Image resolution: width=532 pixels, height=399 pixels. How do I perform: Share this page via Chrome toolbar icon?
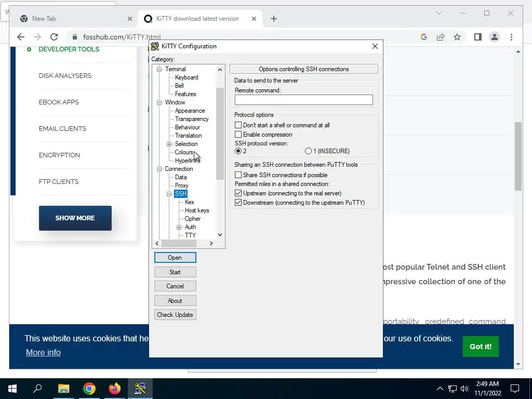pyautogui.click(x=441, y=37)
